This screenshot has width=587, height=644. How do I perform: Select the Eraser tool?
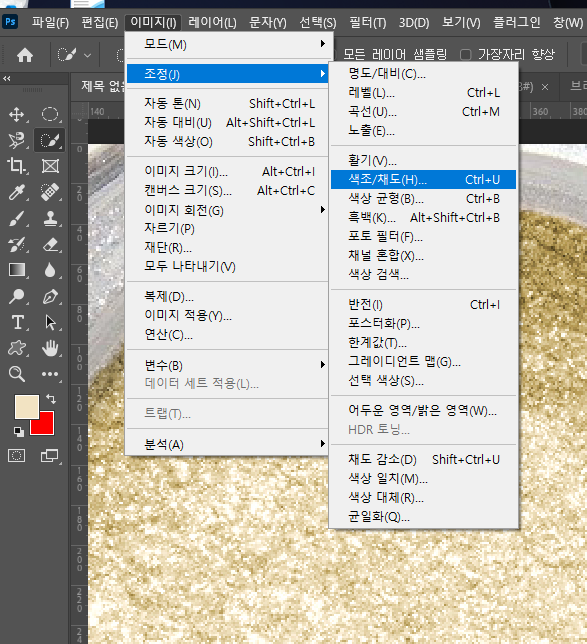click(x=50, y=244)
